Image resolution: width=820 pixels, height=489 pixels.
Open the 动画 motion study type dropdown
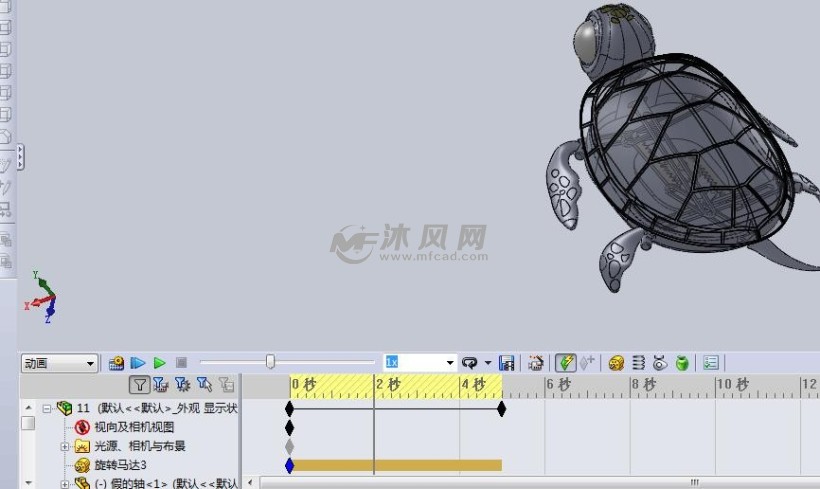[59, 363]
